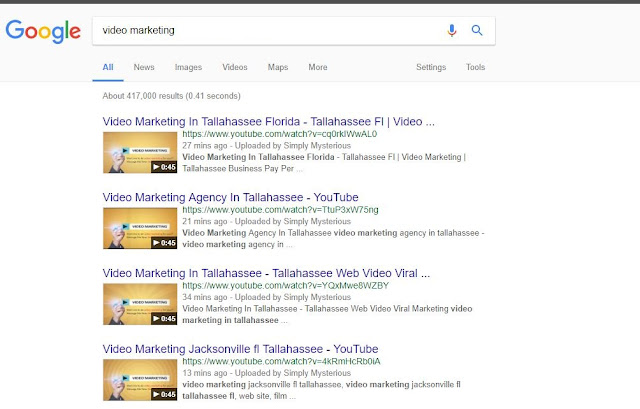Open 'Video Marketing Jacksonville fl Tallahassee' link

tap(240, 349)
